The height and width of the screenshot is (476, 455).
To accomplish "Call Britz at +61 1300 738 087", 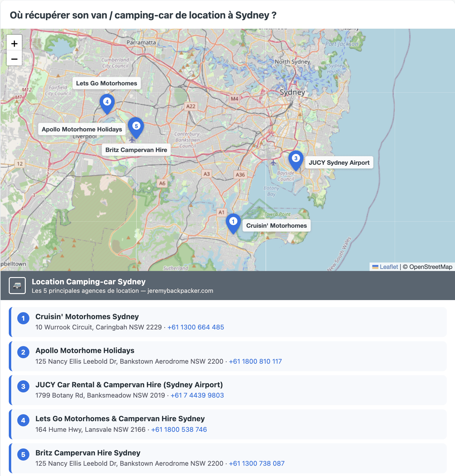I will [x=257, y=464].
